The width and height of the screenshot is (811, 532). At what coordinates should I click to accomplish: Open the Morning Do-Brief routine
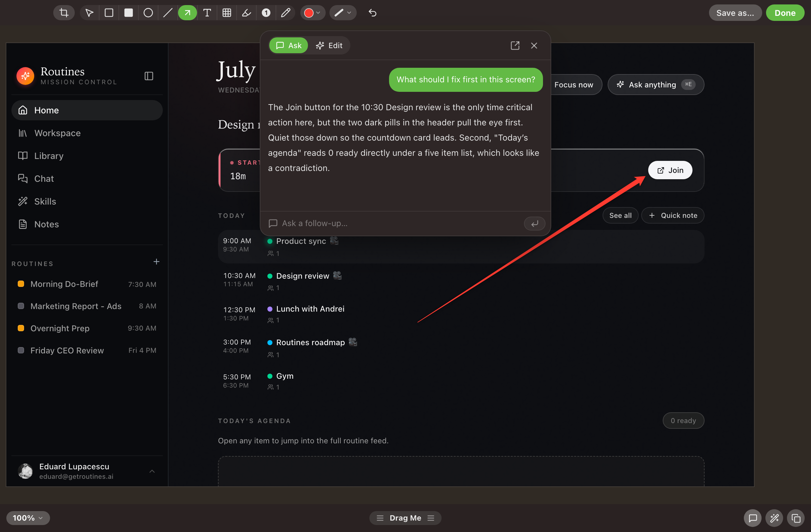pos(87,284)
